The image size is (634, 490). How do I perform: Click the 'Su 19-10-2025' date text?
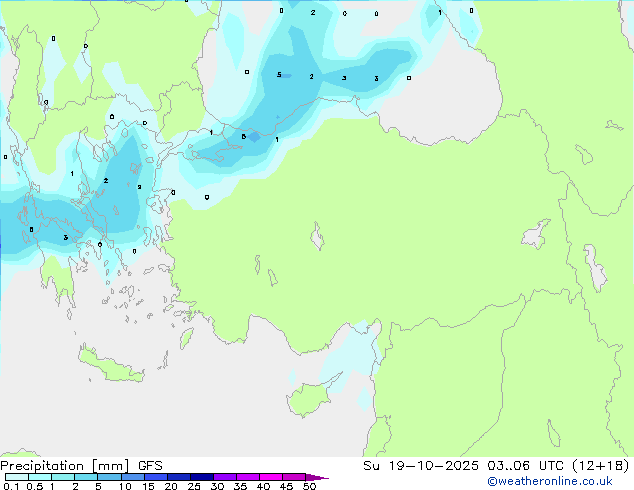click(x=421, y=466)
